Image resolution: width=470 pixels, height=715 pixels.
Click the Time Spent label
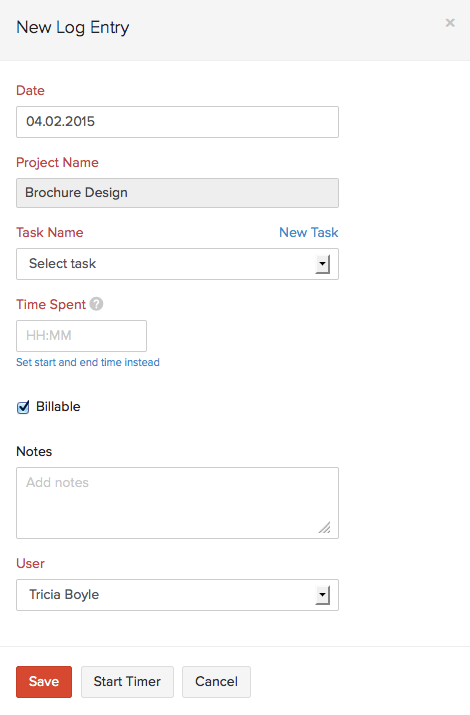(51, 305)
